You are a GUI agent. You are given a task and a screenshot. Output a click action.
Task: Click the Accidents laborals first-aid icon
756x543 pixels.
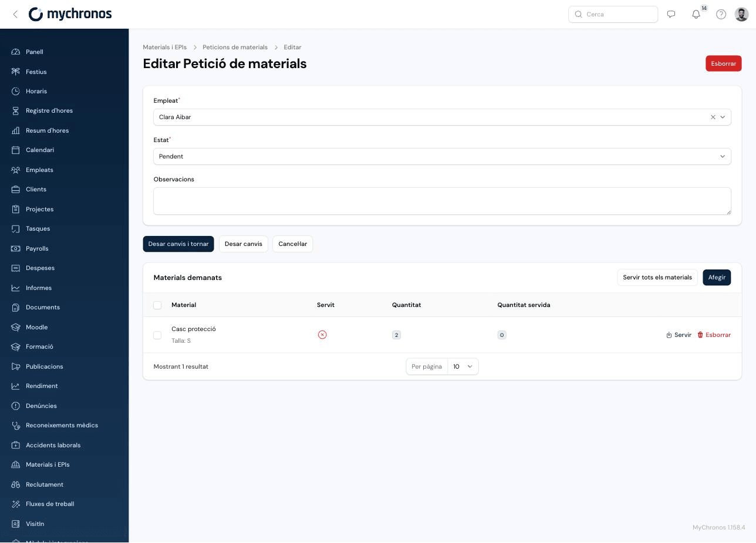(x=16, y=445)
